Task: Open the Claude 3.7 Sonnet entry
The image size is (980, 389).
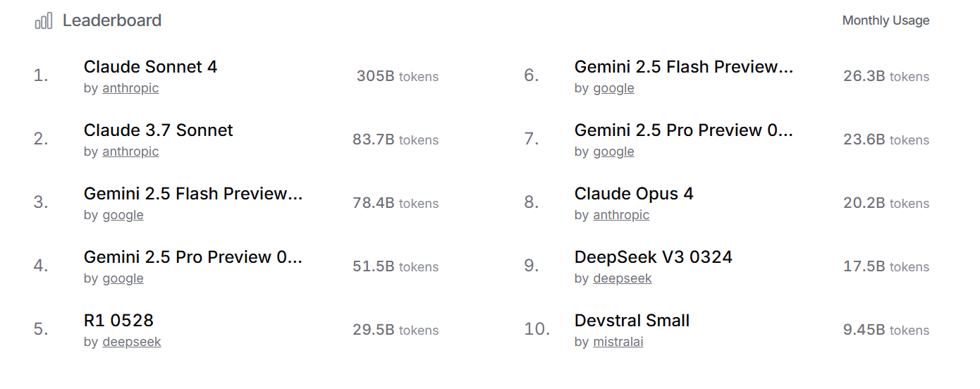Action: (x=159, y=130)
